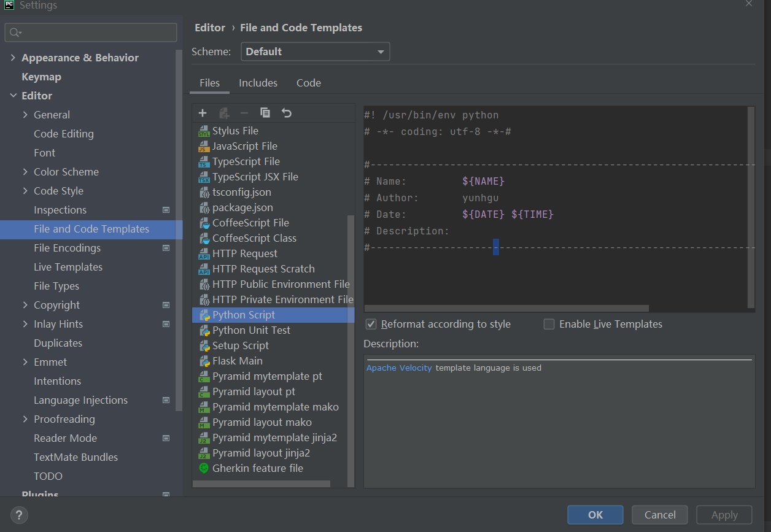
Task: Open the Apache Velocity link
Action: click(399, 368)
